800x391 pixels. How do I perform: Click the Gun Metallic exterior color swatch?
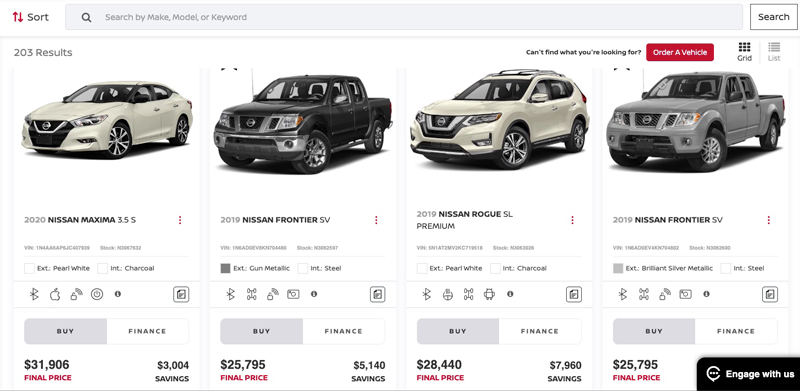[x=226, y=268]
